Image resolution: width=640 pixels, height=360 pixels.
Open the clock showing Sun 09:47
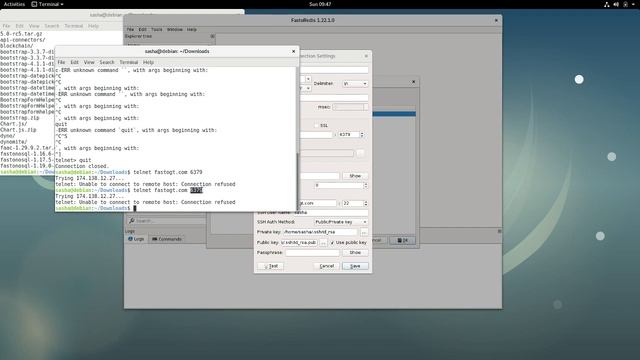pos(320,4)
